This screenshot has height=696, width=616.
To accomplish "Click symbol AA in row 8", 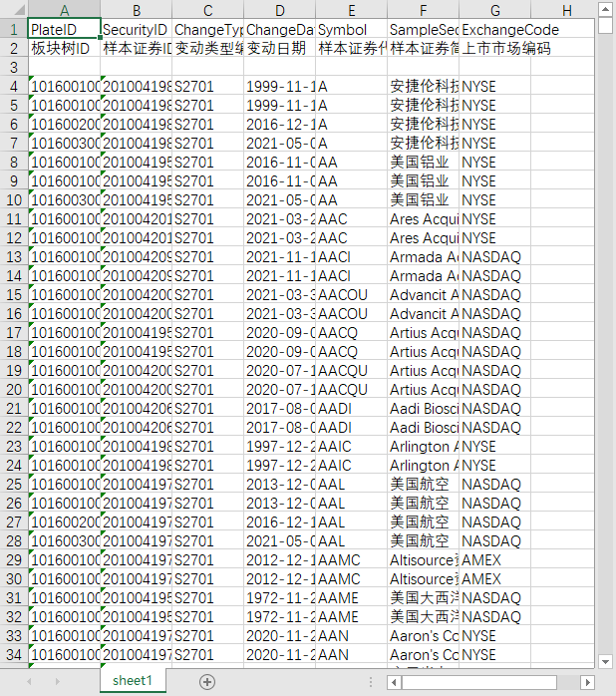I will click(352, 162).
